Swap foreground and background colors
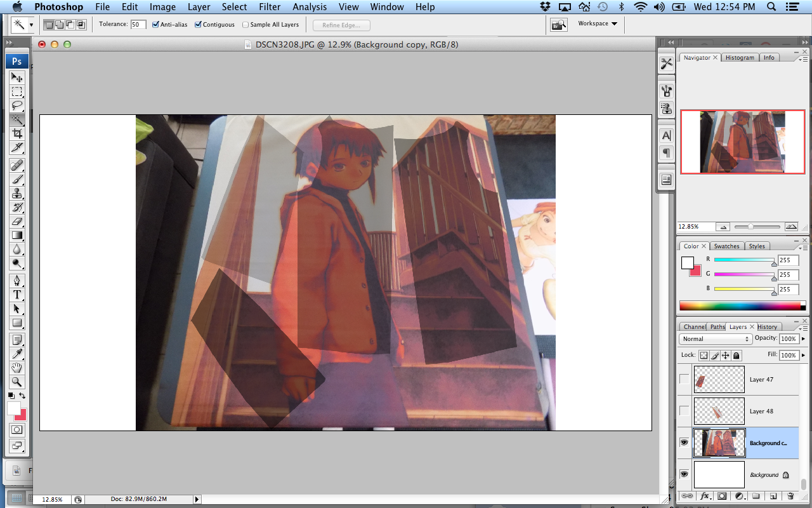The height and width of the screenshot is (508, 812). tap(22, 395)
